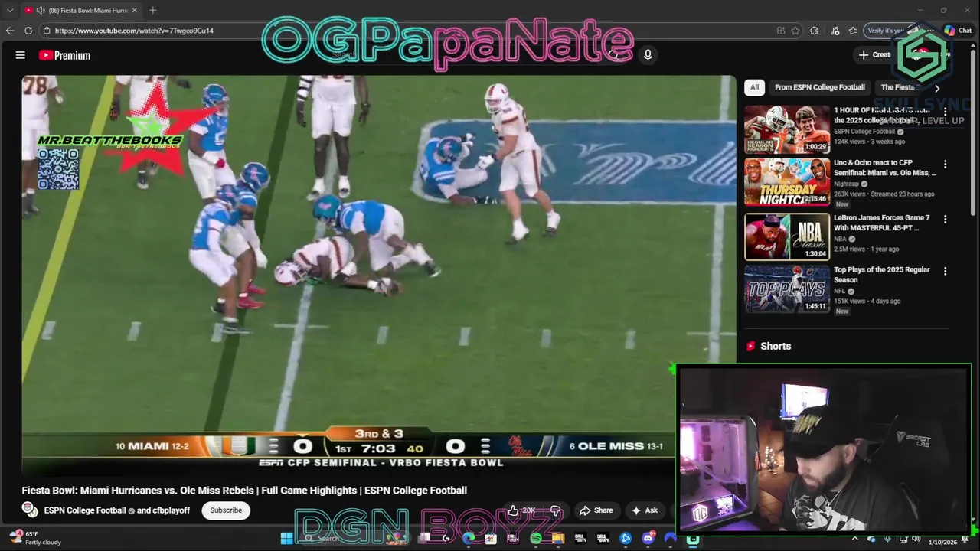Image resolution: width=980 pixels, height=551 pixels.
Task: Select the All filter chip
Action: 754,87
